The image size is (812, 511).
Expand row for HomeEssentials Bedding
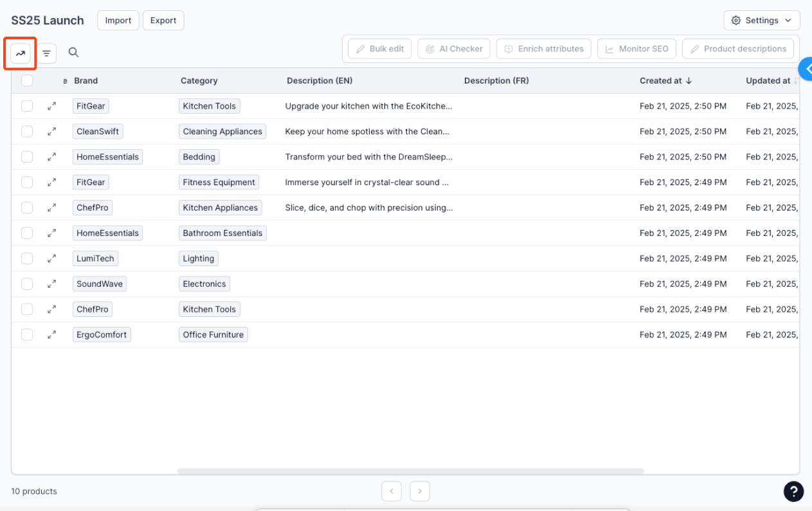click(x=51, y=157)
